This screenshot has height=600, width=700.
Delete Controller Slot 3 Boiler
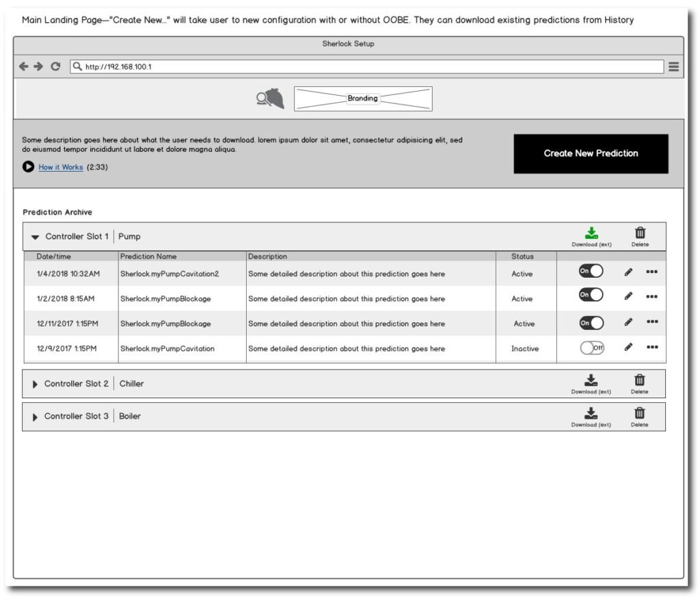click(640, 417)
